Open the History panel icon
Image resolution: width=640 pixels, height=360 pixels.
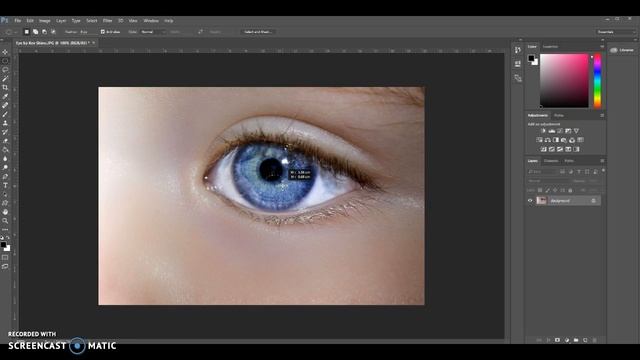pyautogui.click(x=518, y=50)
